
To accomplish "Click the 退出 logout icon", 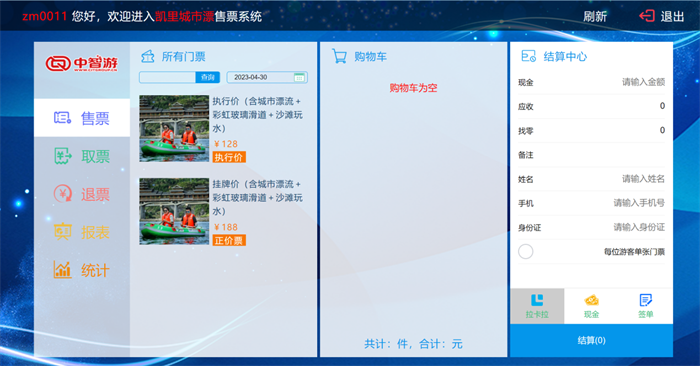I will 646,16.
